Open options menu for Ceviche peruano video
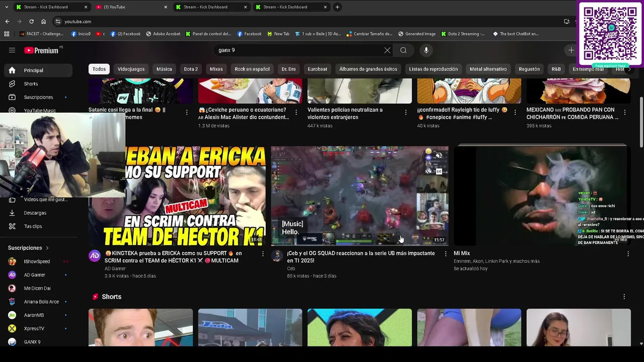Image resolution: width=644 pixels, height=362 pixels. click(x=296, y=113)
